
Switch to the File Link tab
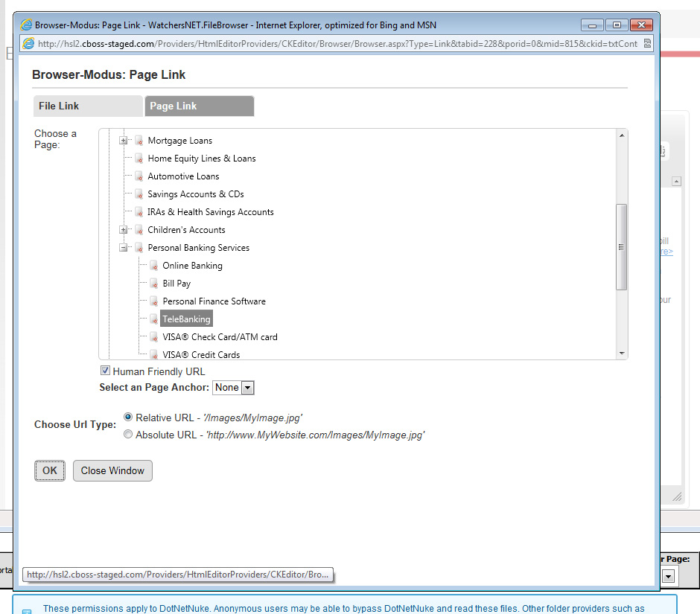[88, 106]
